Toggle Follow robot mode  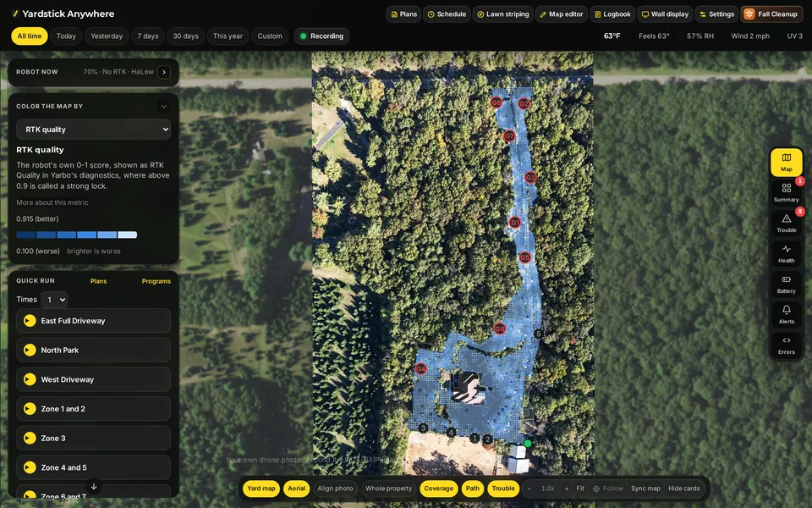pos(608,489)
